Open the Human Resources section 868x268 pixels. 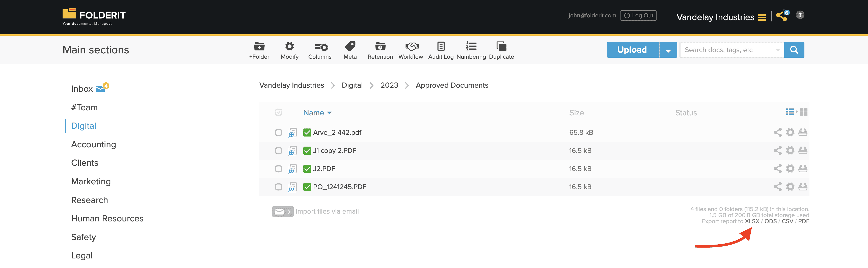tap(107, 219)
